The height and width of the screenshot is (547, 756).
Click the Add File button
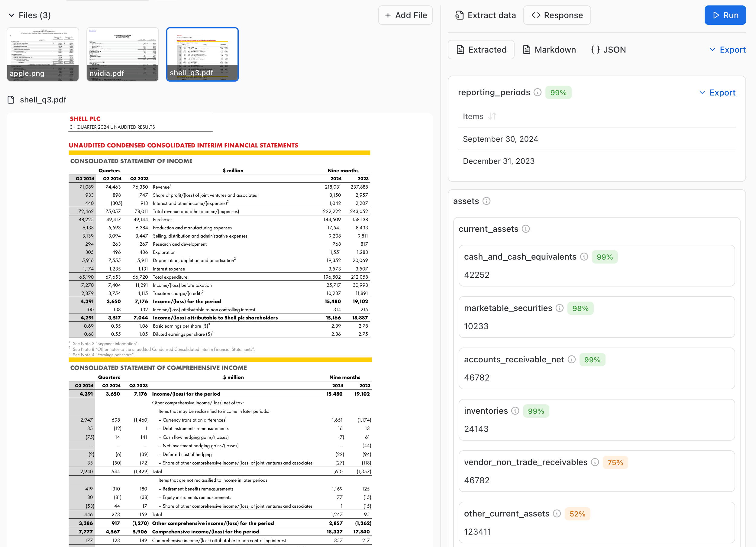click(x=405, y=15)
